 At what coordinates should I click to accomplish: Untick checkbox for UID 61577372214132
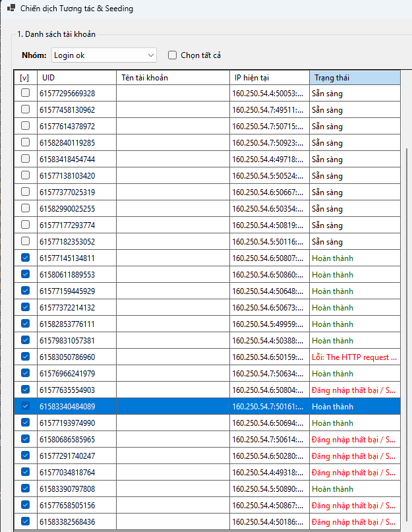(26, 307)
